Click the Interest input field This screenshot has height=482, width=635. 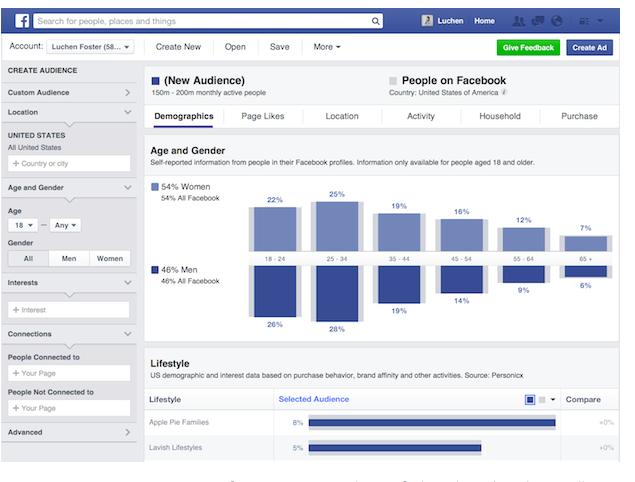pos(69,310)
